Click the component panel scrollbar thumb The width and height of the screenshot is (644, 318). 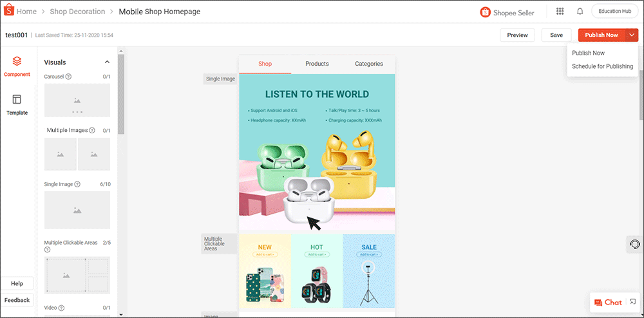(x=121, y=95)
